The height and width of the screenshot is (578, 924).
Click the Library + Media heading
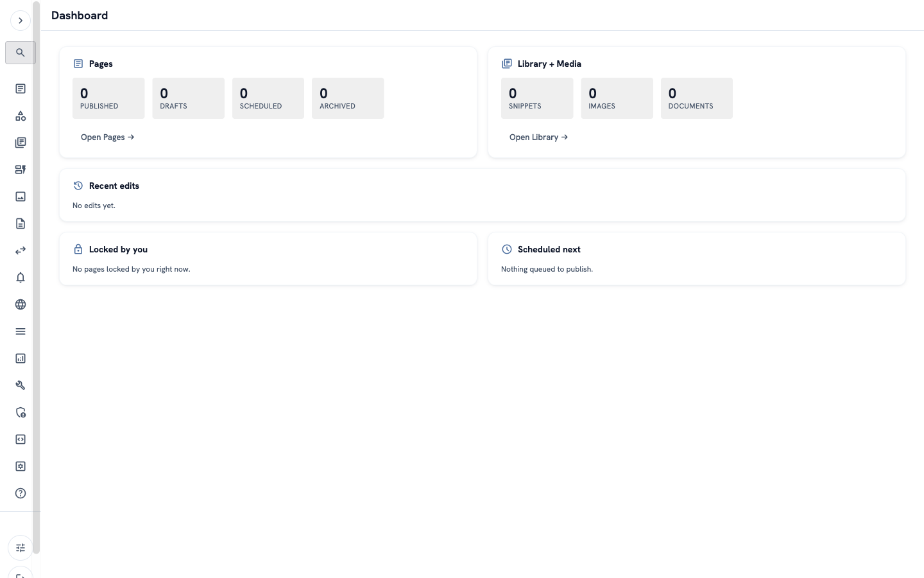[549, 64]
